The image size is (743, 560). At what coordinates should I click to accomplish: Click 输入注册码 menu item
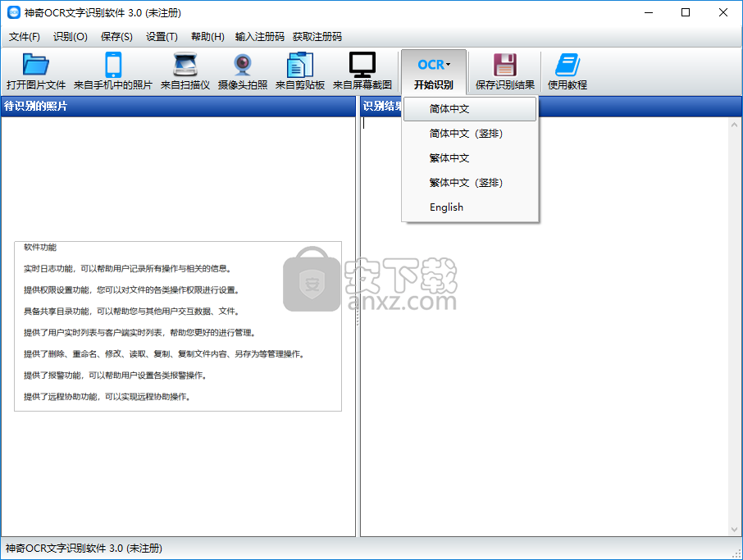coord(260,37)
